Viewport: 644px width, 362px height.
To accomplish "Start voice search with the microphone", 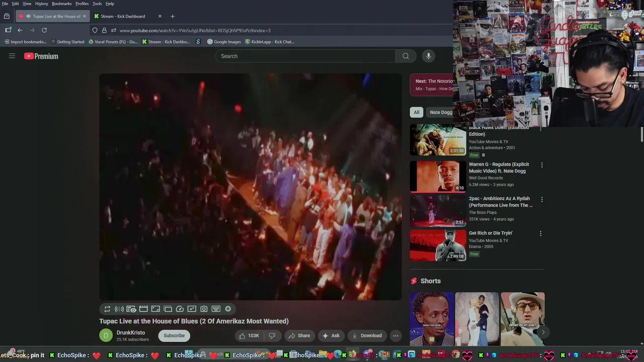I will coord(429,56).
